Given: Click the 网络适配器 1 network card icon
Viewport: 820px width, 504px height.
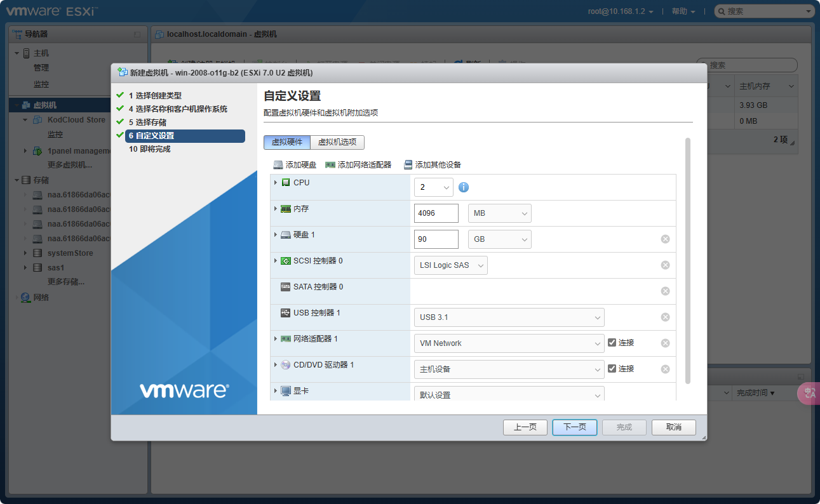Looking at the screenshot, I should 286,339.
